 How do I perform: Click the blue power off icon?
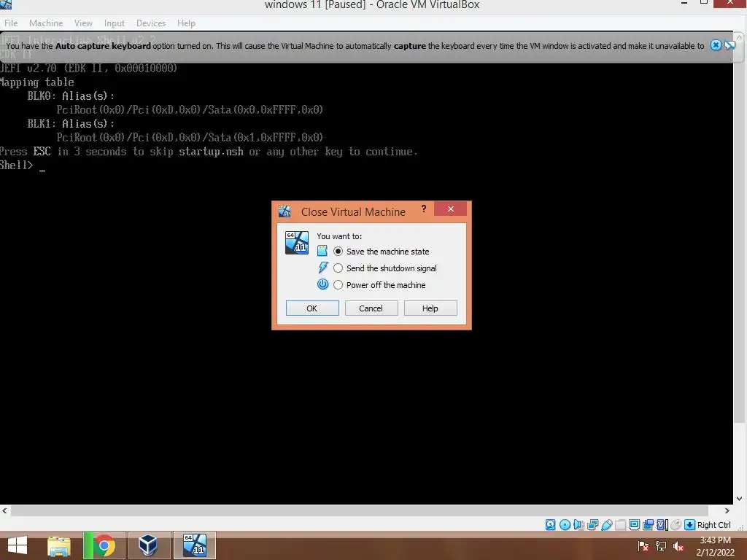point(323,284)
